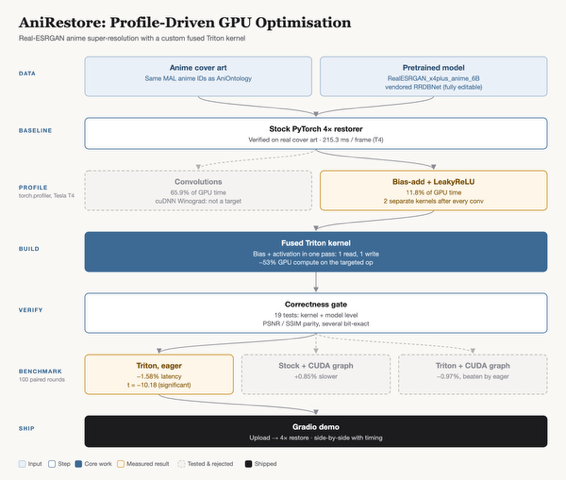Click 'Upload → 4× restore · side-by-side with timing' text
This screenshot has height=480, width=566.
[x=316, y=438]
